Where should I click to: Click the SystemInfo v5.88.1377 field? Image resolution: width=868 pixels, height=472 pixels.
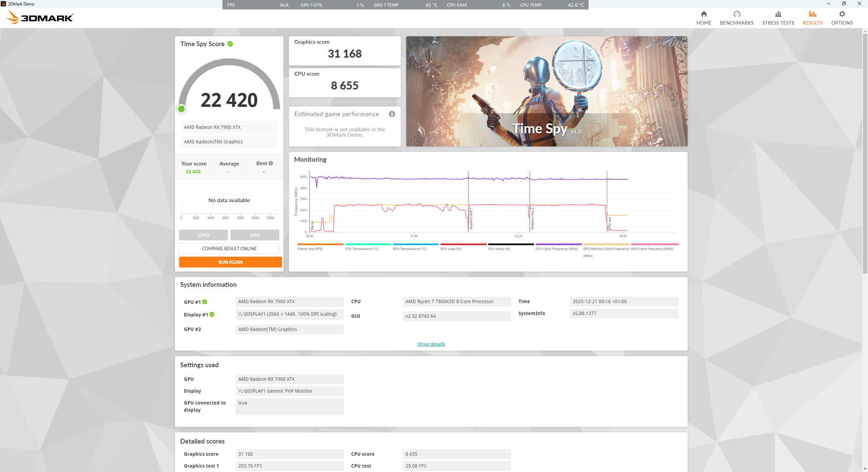tap(624, 313)
